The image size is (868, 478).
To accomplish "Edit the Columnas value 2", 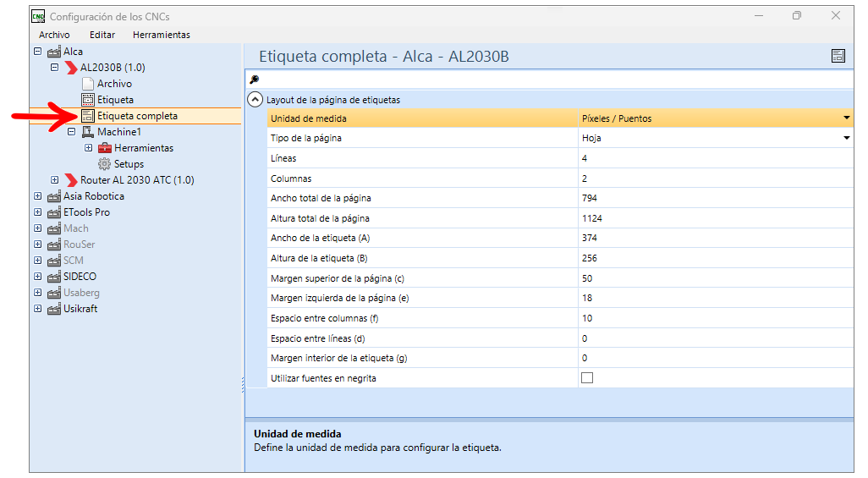I will coord(715,179).
